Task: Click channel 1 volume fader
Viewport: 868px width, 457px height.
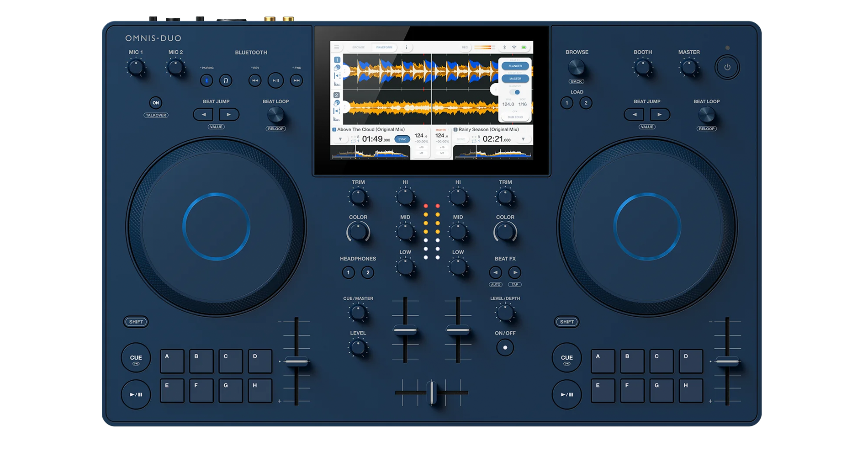Action: pyautogui.click(x=405, y=329)
